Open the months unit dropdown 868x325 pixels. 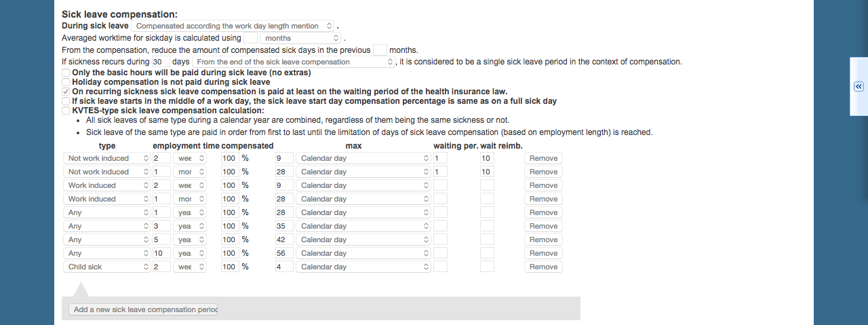coord(300,38)
